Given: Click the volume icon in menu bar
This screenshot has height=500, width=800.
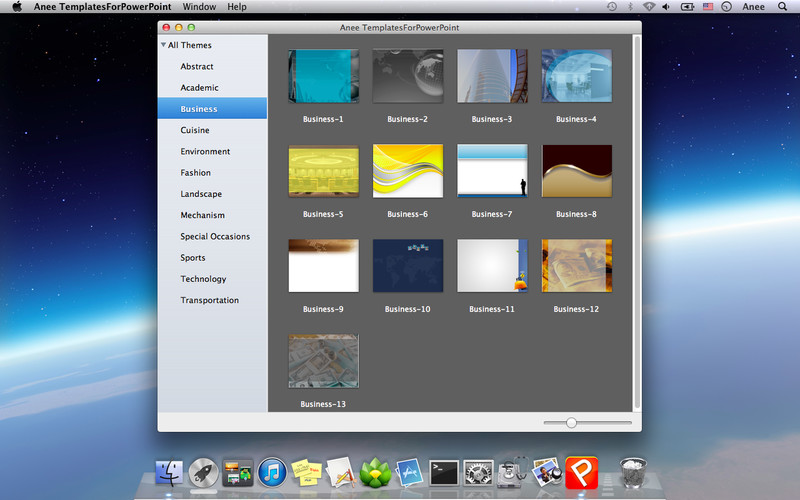Looking at the screenshot, I should point(666,7).
